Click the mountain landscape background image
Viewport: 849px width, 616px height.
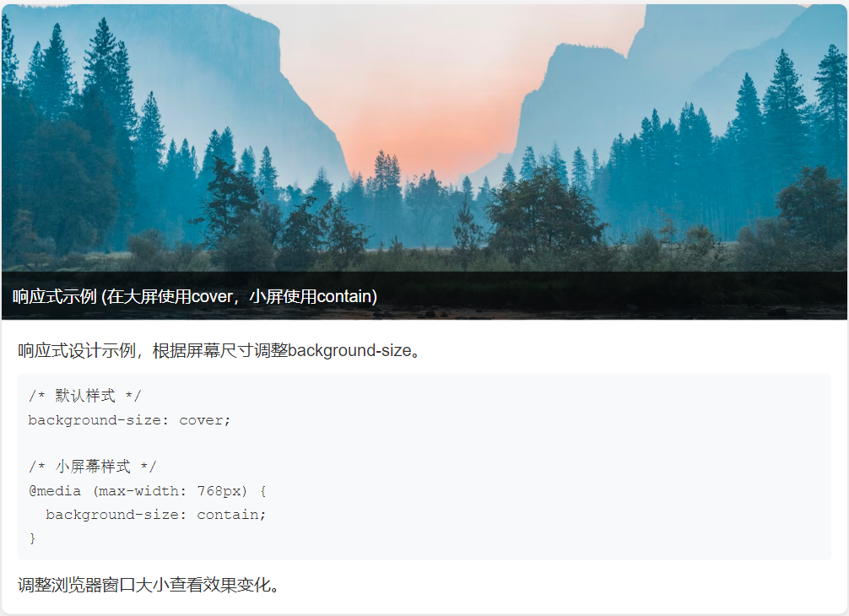(x=424, y=162)
